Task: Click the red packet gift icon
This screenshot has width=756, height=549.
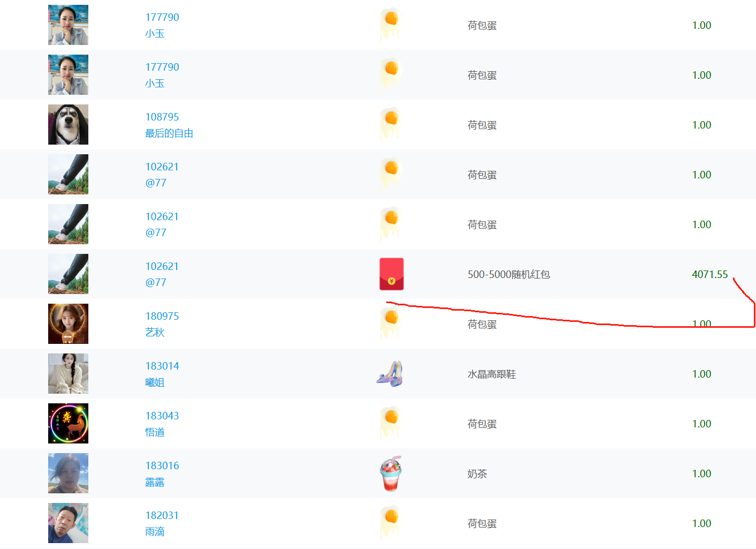Action: [391, 274]
